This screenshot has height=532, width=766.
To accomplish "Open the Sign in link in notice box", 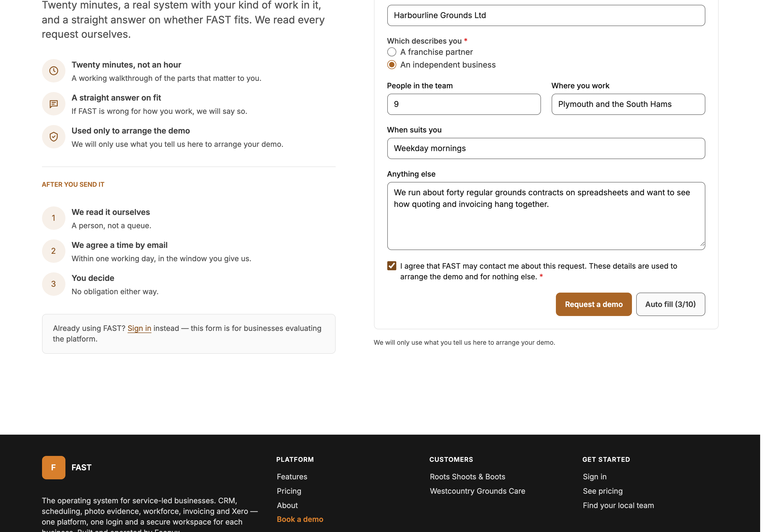I will coord(139,328).
